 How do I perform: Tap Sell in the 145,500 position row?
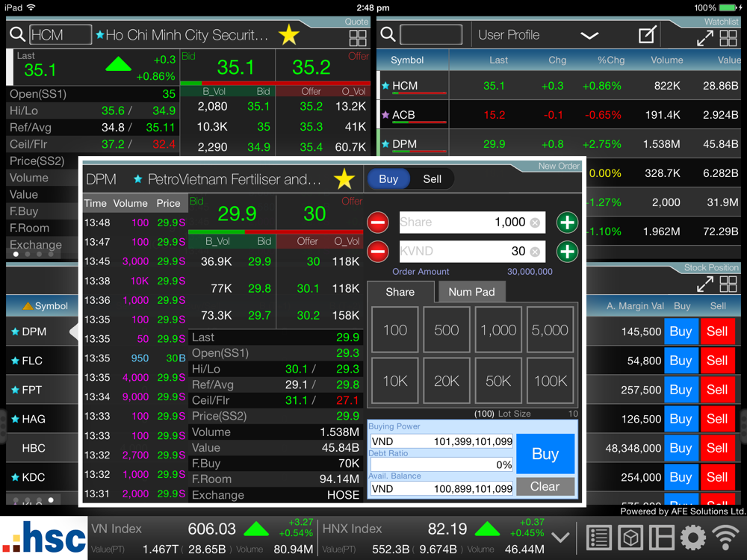717,332
